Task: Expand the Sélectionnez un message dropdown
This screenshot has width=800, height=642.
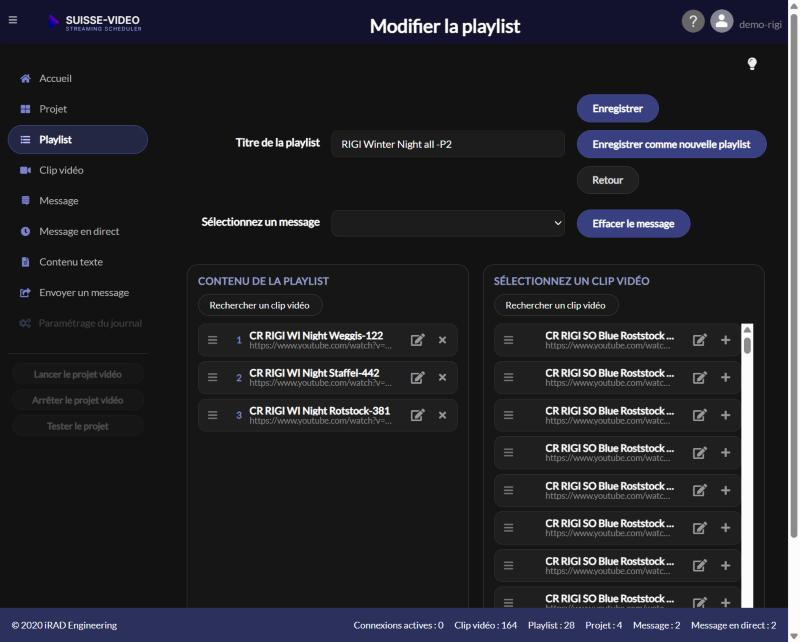Action: click(448, 224)
